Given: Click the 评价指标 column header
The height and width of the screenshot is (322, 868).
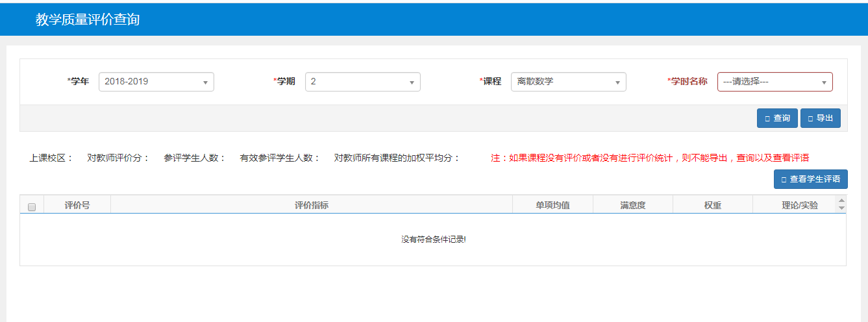Looking at the screenshot, I should pyautogui.click(x=312, y=205).
